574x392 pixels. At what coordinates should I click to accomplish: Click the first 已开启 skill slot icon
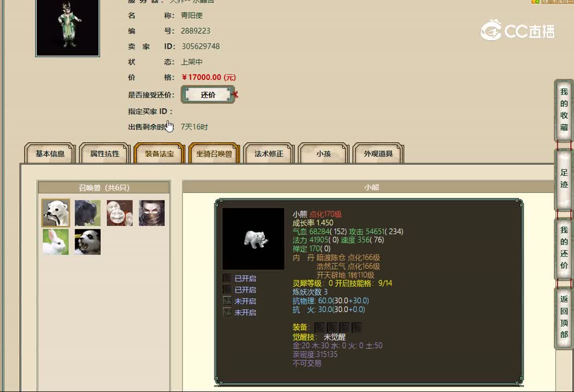pyautogui.click(x=227, y=278)
